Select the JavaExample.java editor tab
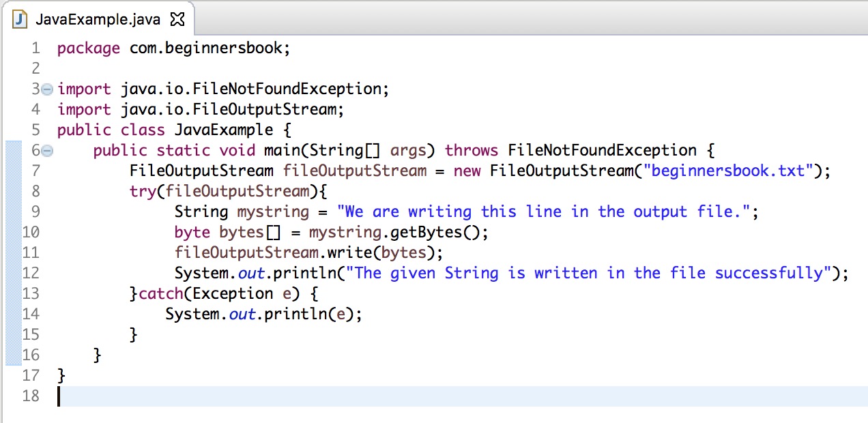Image resolution: width=868 pixels, height=423 pixels. click(100, 19)
